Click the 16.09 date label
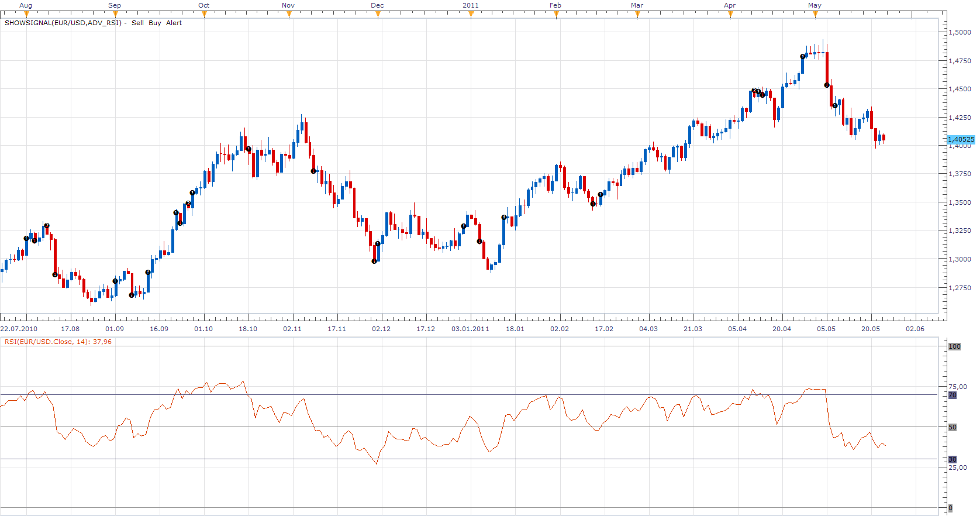 (x=159, y=329)
